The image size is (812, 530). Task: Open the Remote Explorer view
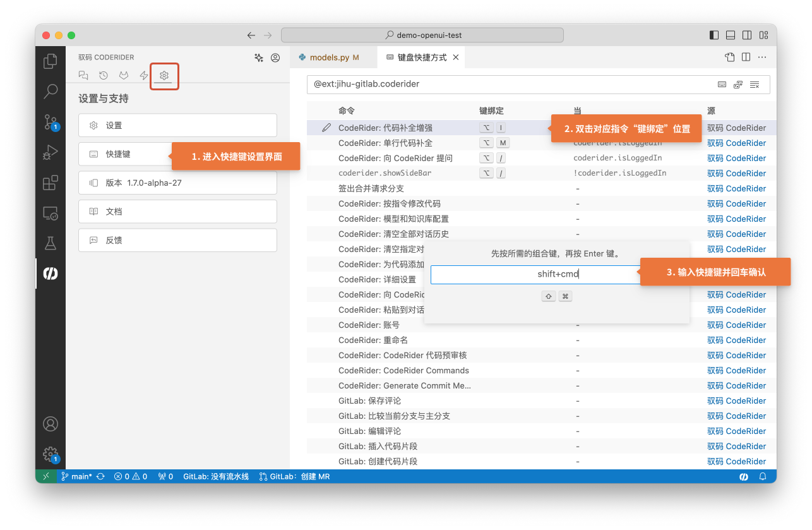(50, 213)
